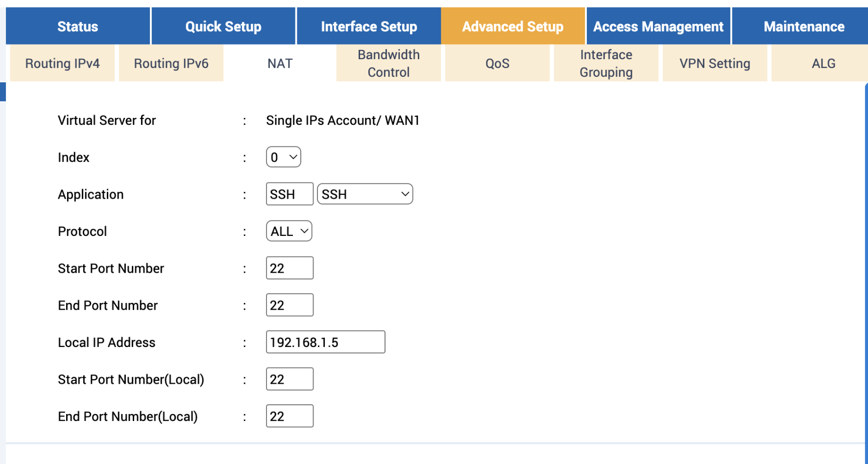Open the Access Management tab
The height and width of the screenshot is (464, 868).
pyautogui.click(x=658, y=26)
